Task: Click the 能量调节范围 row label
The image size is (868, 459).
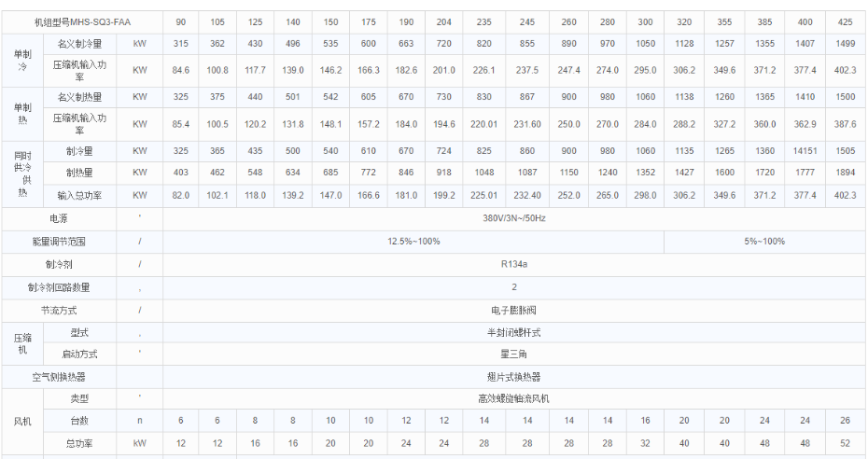Action: pyautogui.click(x=59, y=241)
